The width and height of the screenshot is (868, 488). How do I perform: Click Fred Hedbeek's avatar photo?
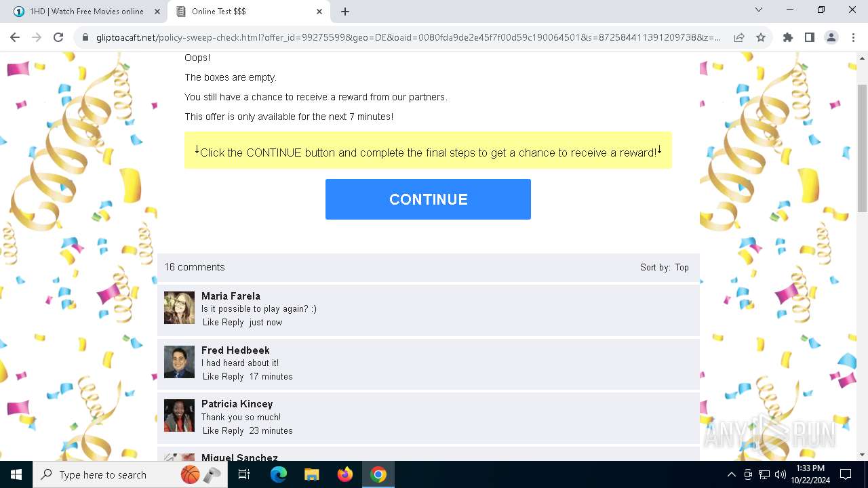[x=179, y=362]
